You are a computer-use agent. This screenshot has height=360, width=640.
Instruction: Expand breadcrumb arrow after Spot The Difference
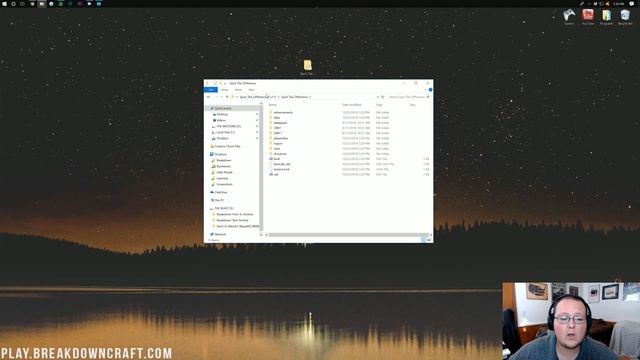pyautogui.click(x=310, y=97)
